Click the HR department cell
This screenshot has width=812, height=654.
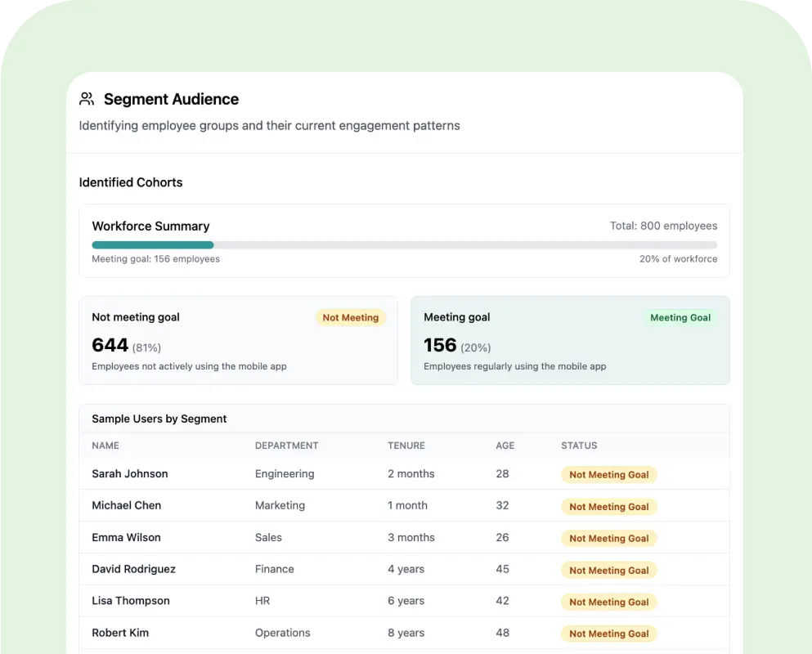(x=262, y=601)
